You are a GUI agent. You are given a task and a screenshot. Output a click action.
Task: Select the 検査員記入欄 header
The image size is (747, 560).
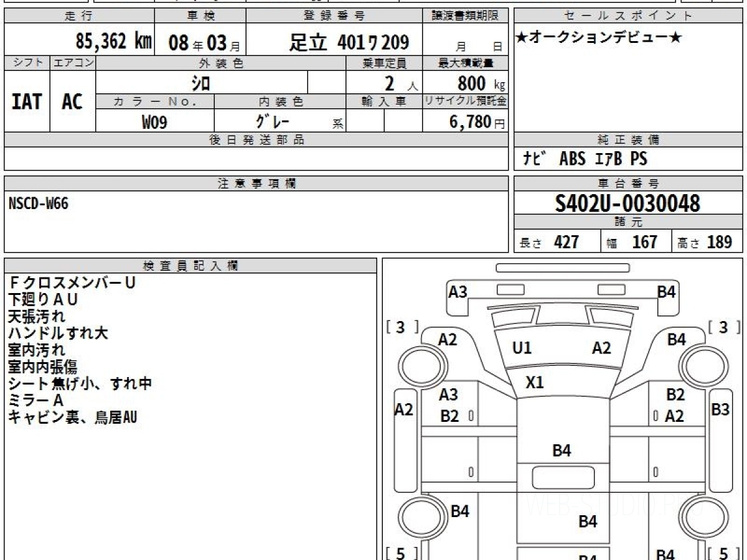(x=190, y=266)
